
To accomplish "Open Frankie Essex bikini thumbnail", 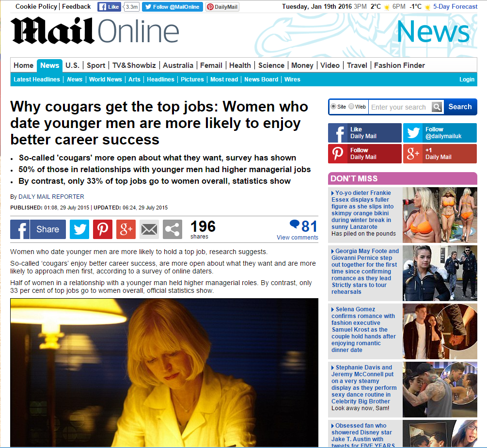I will click(x=440, y=215).
